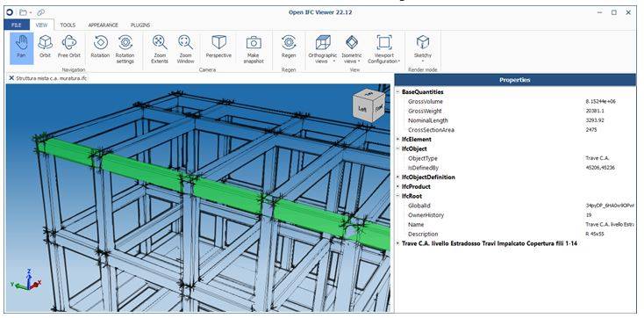
Task: Select the NominalLength property row
Action: pos(515,120)
